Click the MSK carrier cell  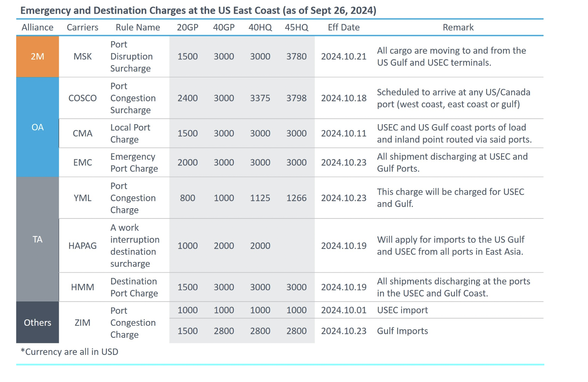point(82,57)
